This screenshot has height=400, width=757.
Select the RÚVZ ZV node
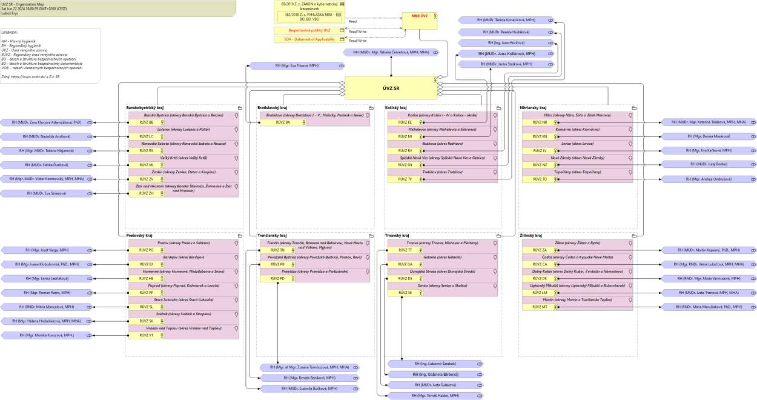click(x=146, y=179)
